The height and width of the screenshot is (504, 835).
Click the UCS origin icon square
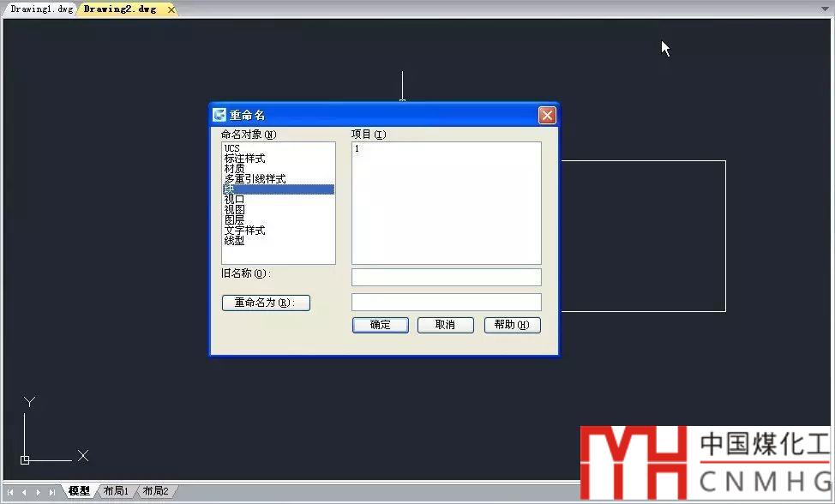click(x=25, y=459)
